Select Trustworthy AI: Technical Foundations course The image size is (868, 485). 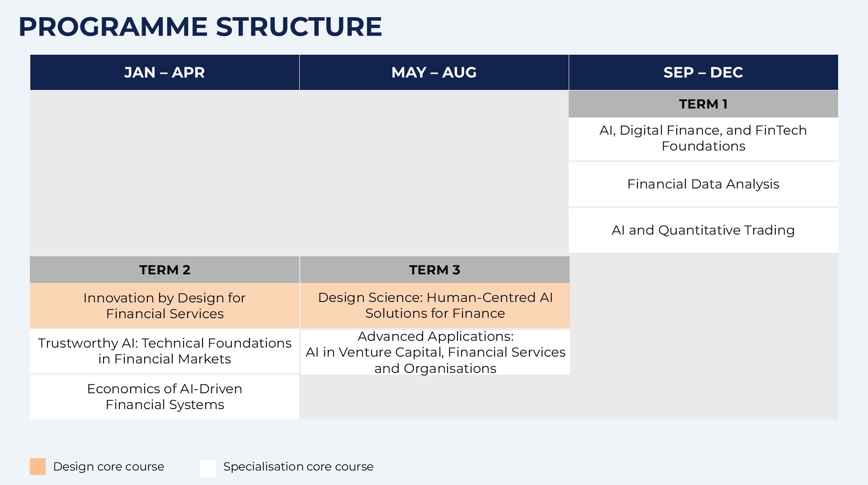coord(165,351)
